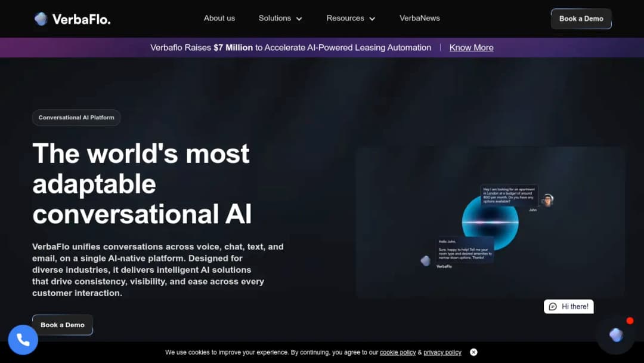Image resolution: width=644 pixels, height=363 pixels.
Task: Click John's avatar in the demo chat
Action: click(547, 200)
